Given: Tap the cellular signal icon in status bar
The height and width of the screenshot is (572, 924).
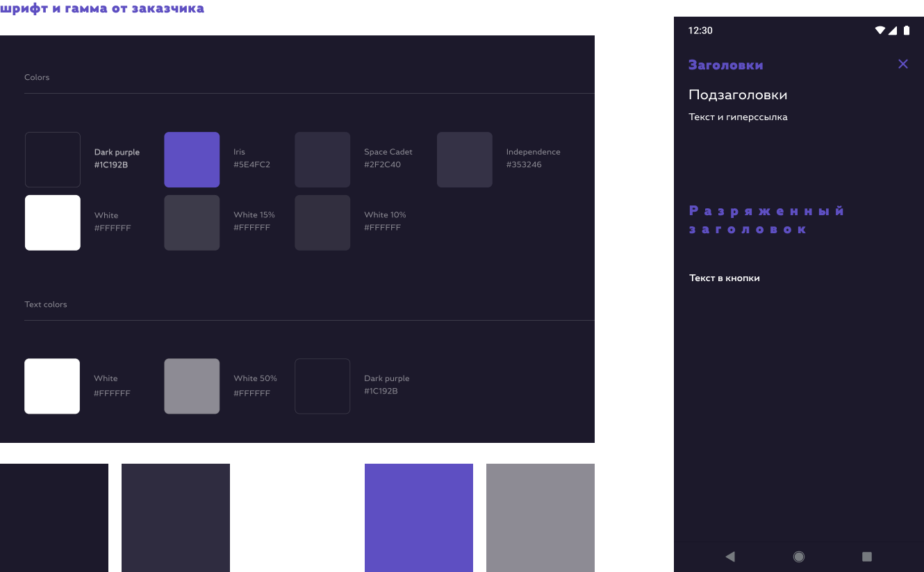Looking at the screenshot, I should point(893,31).
